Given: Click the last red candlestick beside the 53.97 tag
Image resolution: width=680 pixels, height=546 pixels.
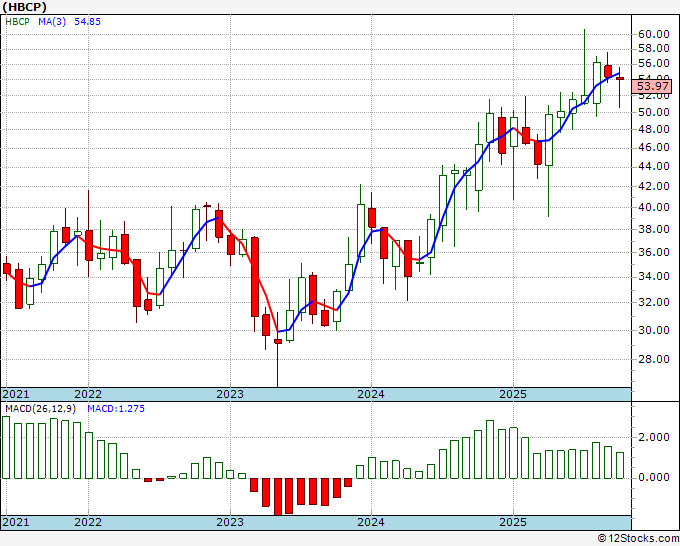Looking at the screenshot, I should pos(620,87).
